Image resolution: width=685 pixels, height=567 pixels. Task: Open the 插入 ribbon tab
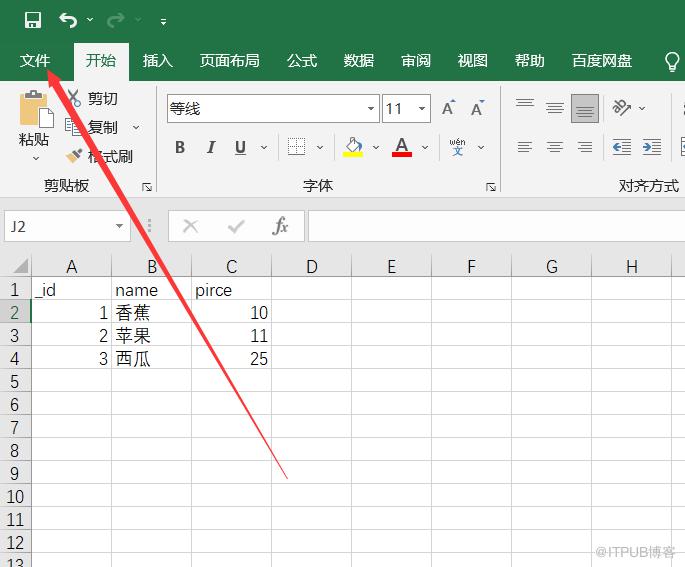point(158,60)
